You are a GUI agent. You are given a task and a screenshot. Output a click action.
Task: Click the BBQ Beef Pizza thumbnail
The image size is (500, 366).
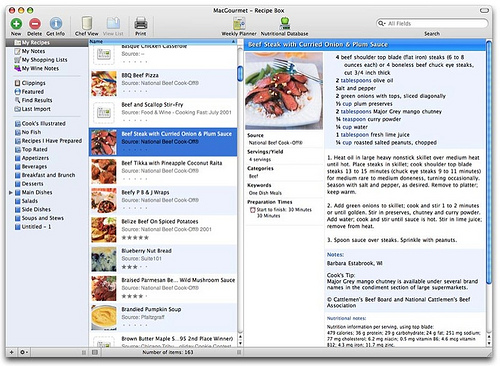point(104,84)
